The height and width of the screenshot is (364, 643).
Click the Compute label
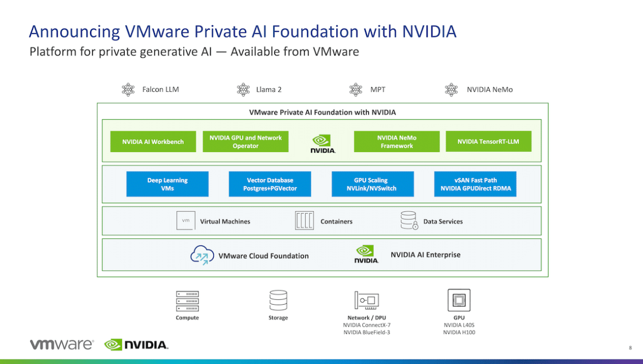[x=187, y=318]
